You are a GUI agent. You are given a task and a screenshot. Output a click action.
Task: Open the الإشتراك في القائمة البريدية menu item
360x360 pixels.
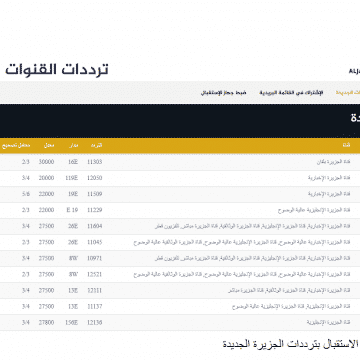291,93
